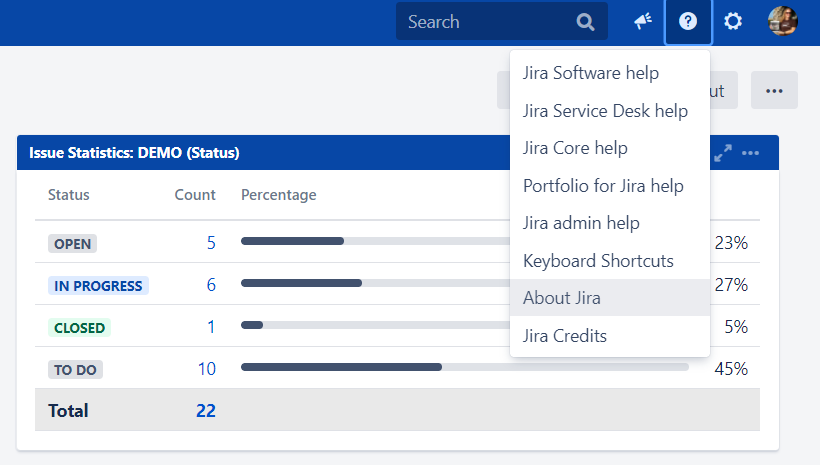Open Keyboard Shortcuts entry
Image resolution: width=820 pixels, height=465 pixels.
point(610,260)
